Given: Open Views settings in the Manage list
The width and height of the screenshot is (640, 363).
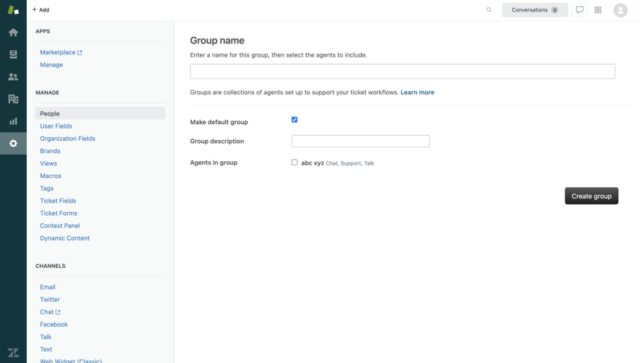Looking at the screenshot, I should point(48,163).
